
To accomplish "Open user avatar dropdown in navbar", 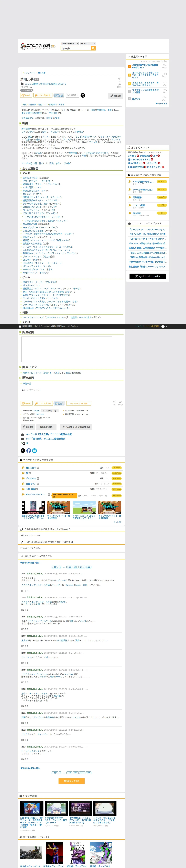I will 164,326.
